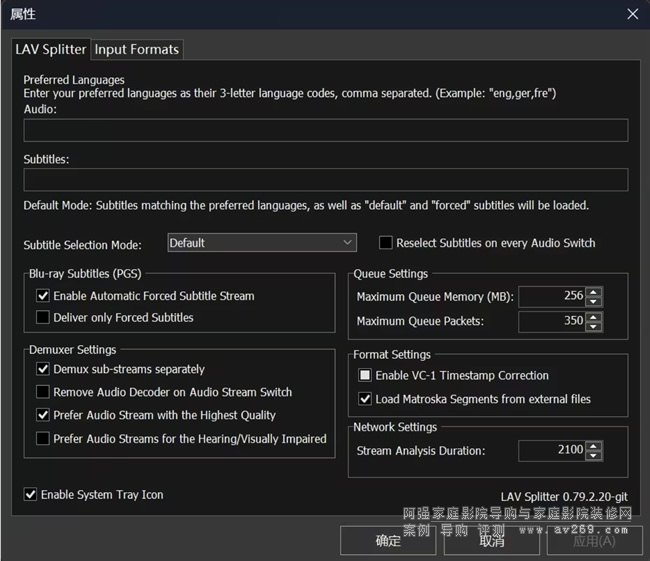Increase Maximum Queue Memory with up arrow
Viewport: 650px width, 561px height.
[594, 292]
